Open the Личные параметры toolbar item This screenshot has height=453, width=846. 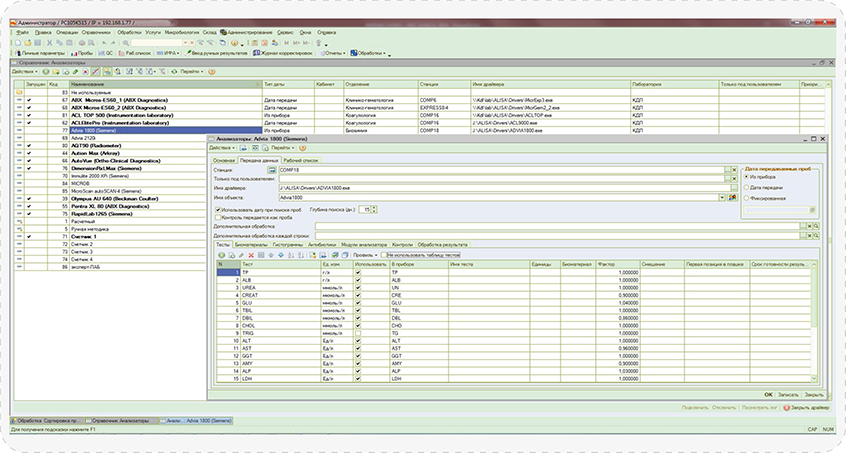coord(39,53)
